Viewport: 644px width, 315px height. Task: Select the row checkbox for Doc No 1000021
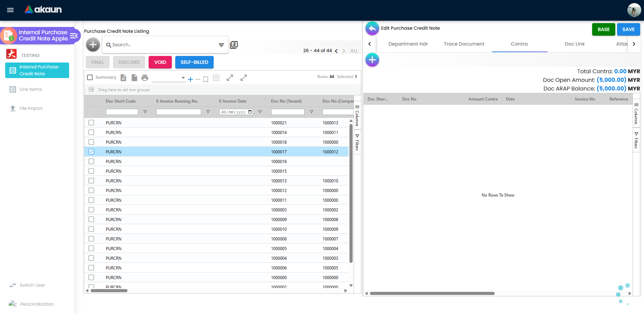coord(91,123)
